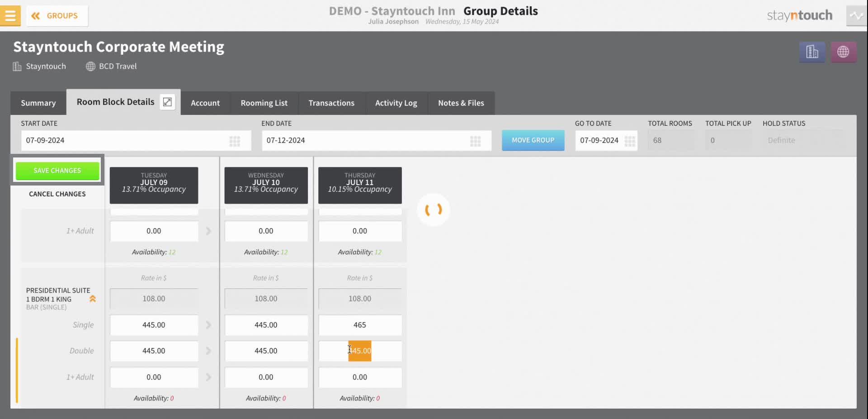The height and width of the screenshot is (419, 868).
Task: Edit lower 1+ Adult July 11 field
Action: click(x=360, y=377)
